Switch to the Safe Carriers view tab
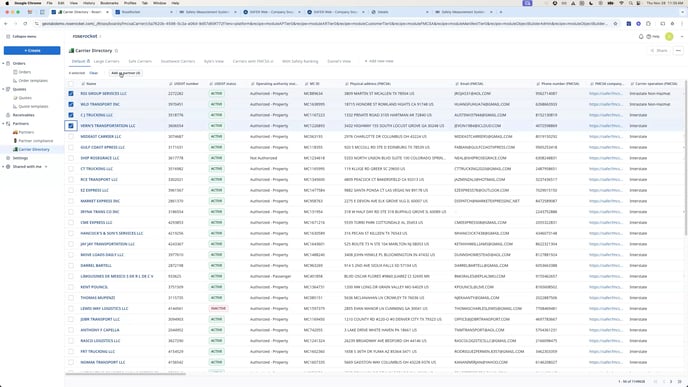Screen dimensions: 688x387 tap(140, 61)
